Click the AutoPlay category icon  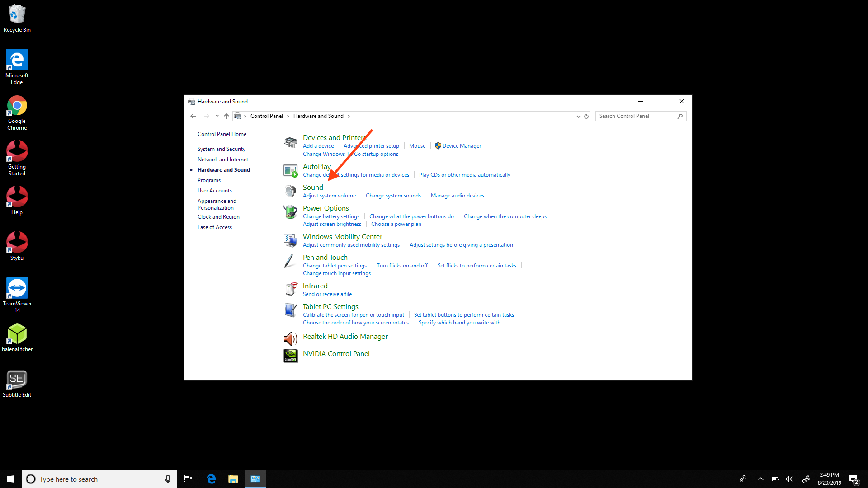[290, 170]
